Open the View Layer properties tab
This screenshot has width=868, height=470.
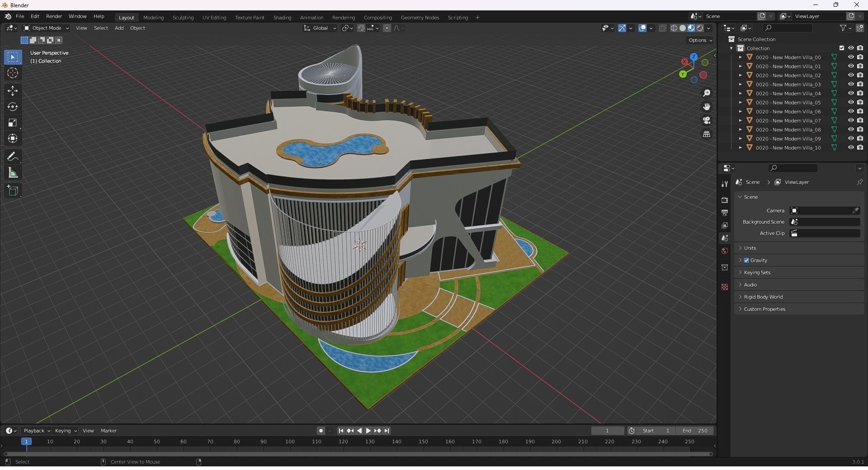pyautogui.click(x=725, y=226)
